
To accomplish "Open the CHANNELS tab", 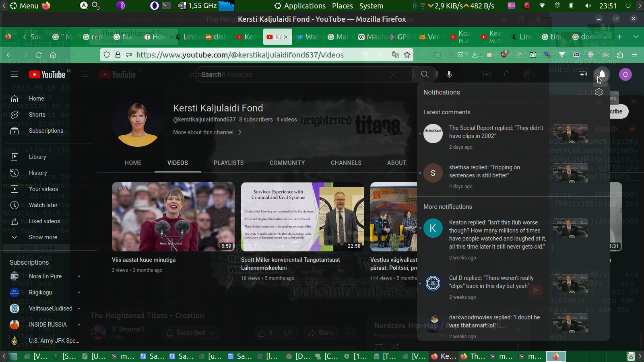I will tap(346, 163).
